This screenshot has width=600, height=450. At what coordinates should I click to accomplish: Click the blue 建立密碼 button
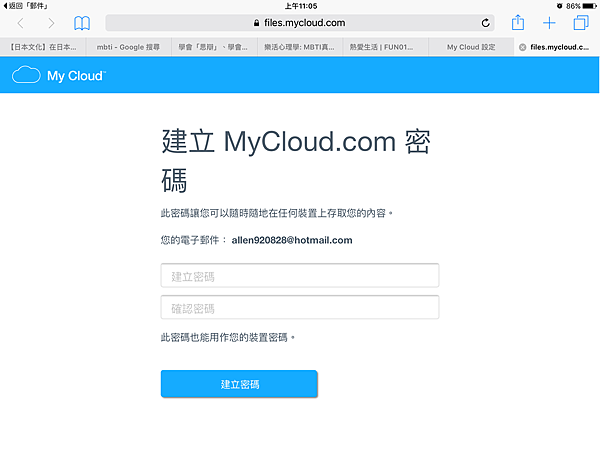click(239, 384)
